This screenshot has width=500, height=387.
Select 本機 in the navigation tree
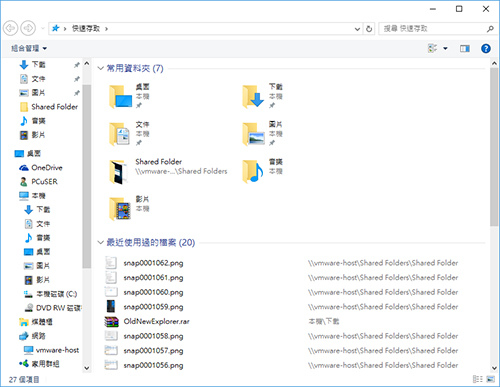click(x=32, y=196)
